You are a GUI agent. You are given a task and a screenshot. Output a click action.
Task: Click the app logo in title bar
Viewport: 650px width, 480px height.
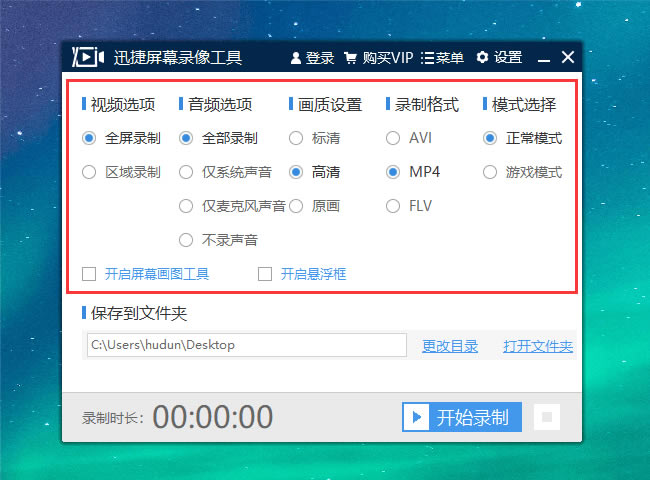(x=90, y=57)
